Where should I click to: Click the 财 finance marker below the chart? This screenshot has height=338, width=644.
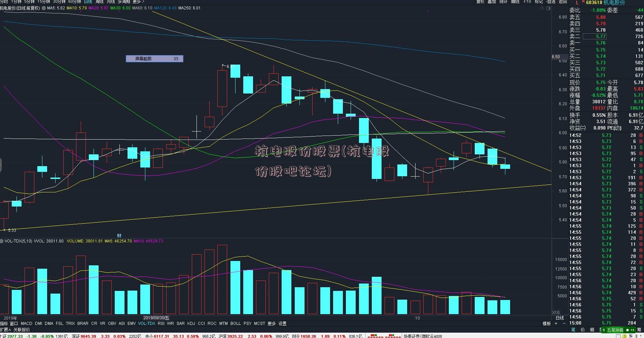tap(119, 235)
